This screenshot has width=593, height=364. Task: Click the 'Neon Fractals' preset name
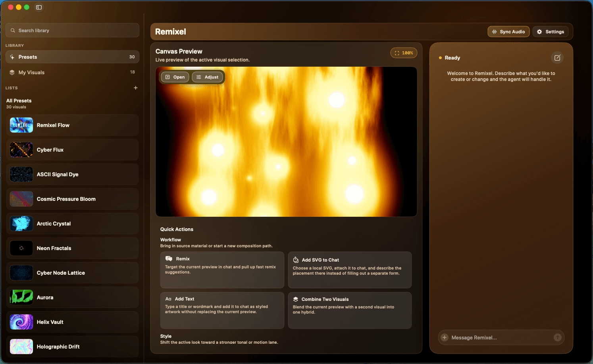(54, 248)
